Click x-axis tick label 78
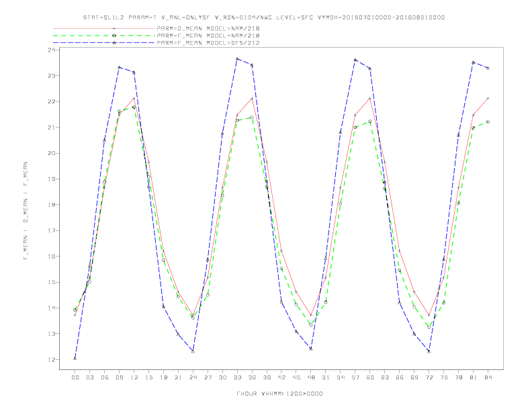532x411 pixels. point(458,377)
